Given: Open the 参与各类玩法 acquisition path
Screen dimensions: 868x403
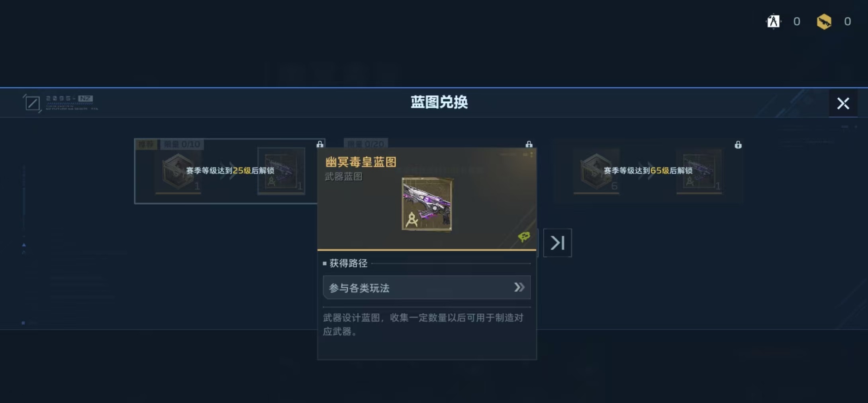Looking at the screenshot, I should click(427, 287).
